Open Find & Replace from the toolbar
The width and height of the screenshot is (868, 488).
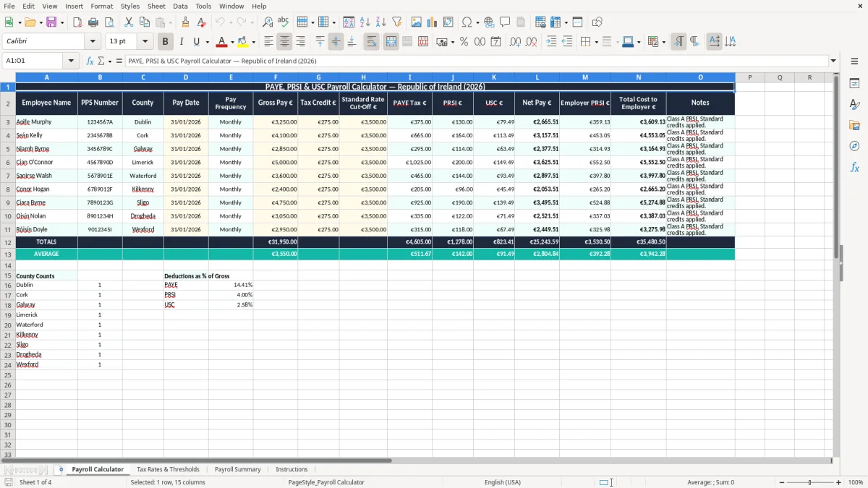click(x=268, y=22)
